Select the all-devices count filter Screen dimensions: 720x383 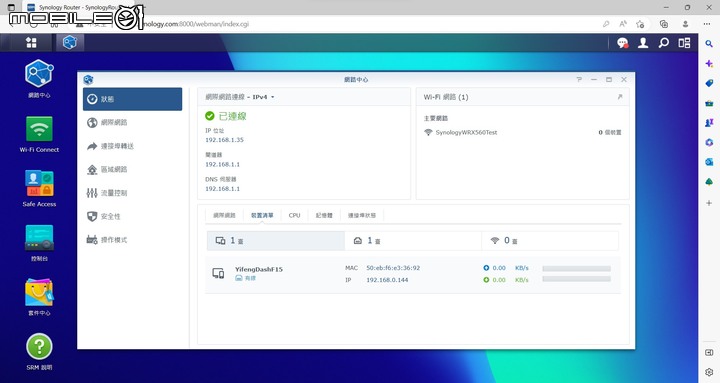click(276, 241)
